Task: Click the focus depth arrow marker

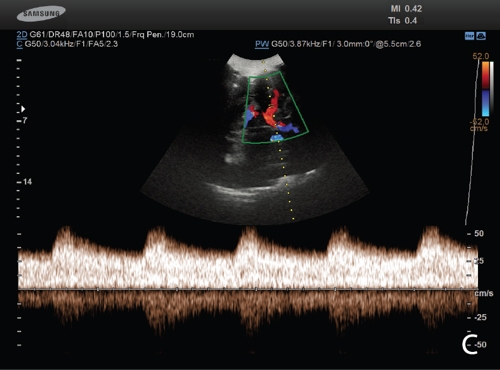Action: (23, 109)
